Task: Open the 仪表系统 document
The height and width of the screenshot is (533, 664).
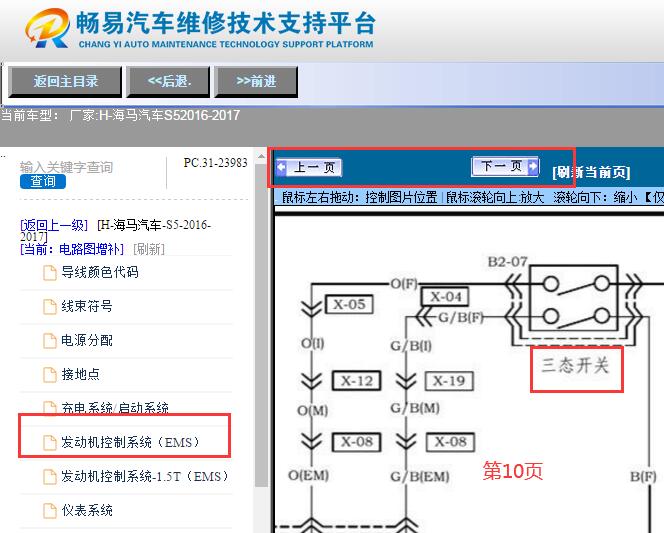Action: [x=87, y=510]
